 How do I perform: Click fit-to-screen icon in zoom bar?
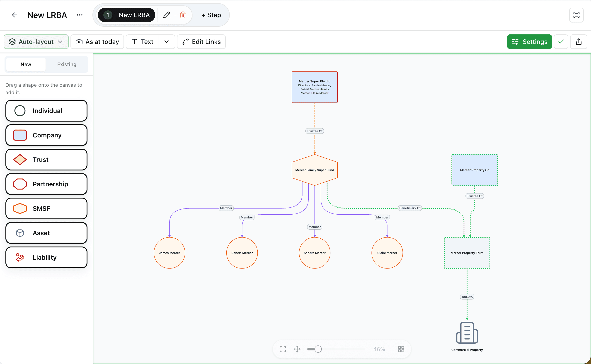pyautogui.click(x=283, y=349)
